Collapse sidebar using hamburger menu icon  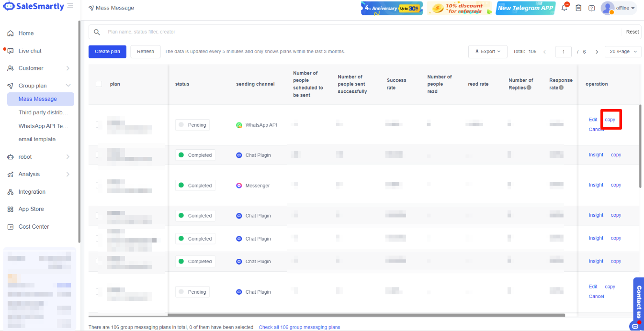click(x=70, y=6)
